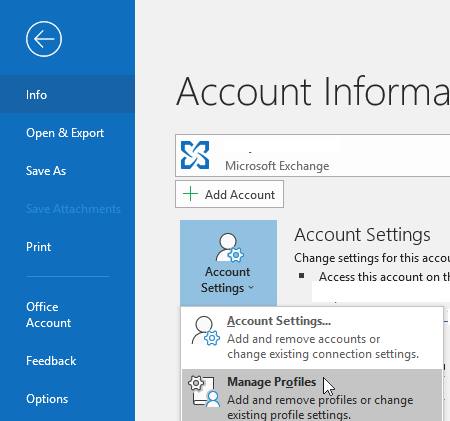Choose Account Settings... menu entry
Image resolution: width=450 pixels, height=421 pixels.
coord(312,338)
